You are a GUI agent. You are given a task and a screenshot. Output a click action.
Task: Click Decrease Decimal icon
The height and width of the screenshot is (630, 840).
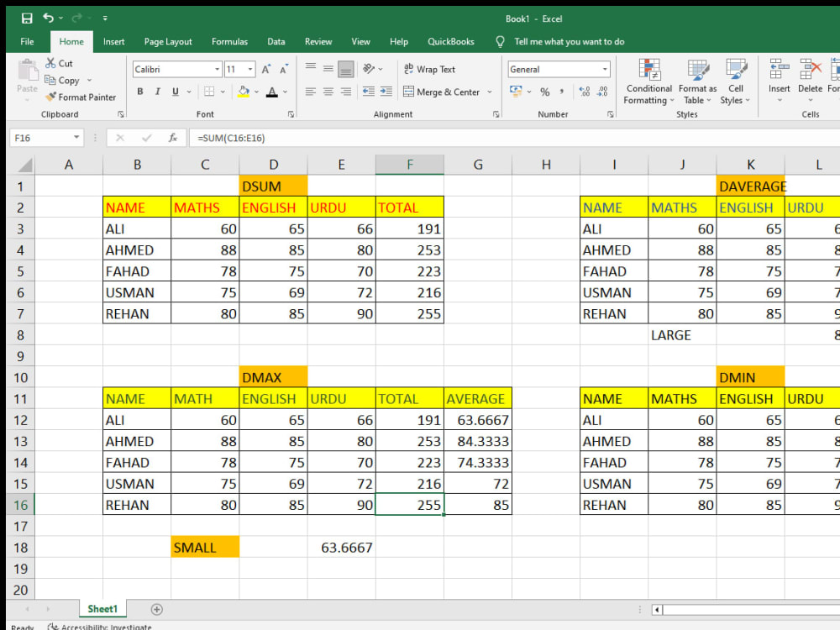[x=602, y=92]
